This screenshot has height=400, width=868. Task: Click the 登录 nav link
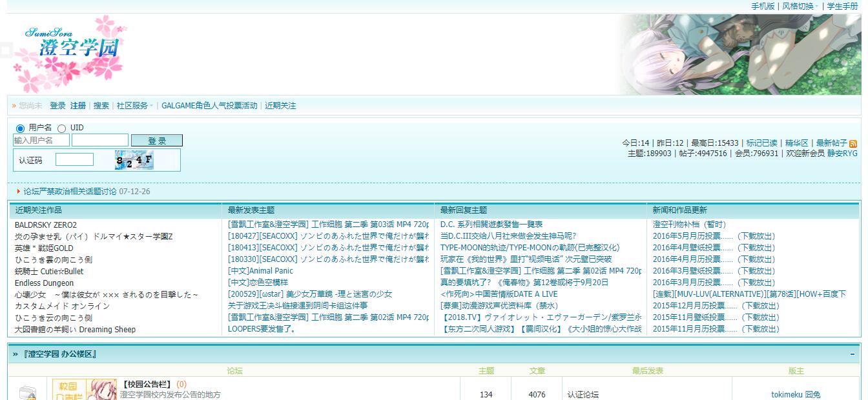57,106
